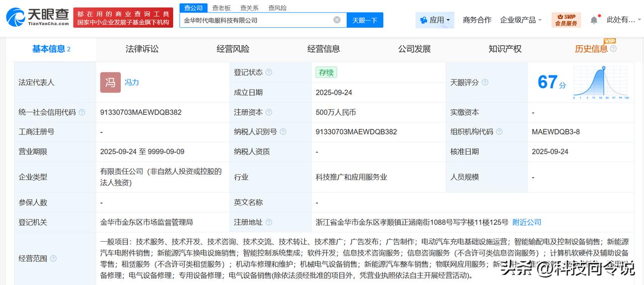Open the 应用 dropdown menu

point(435,20)
